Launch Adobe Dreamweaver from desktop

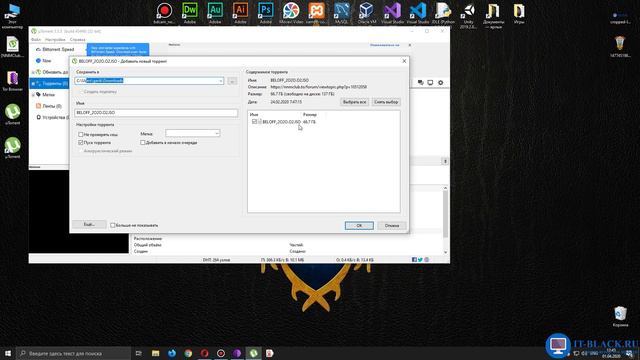190,12
